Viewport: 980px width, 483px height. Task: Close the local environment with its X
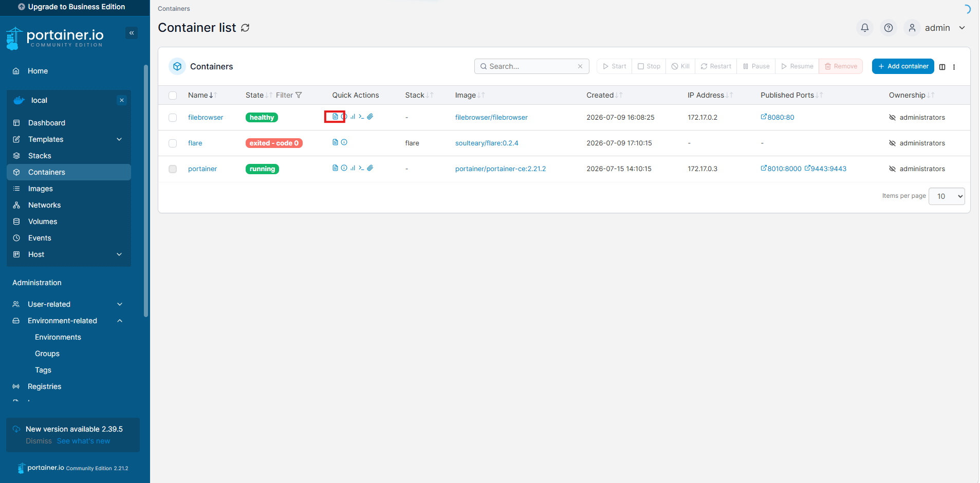click(x=122, y=100)
